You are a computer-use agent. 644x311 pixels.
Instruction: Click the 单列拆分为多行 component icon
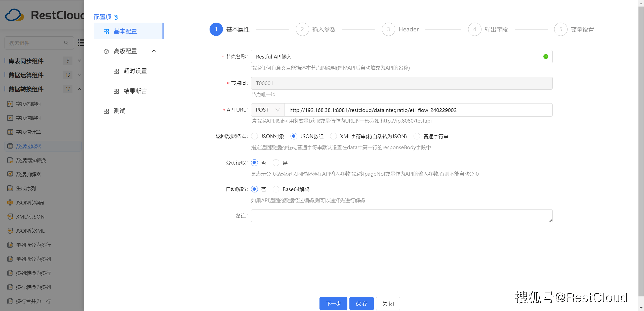[x=10, y=245]
